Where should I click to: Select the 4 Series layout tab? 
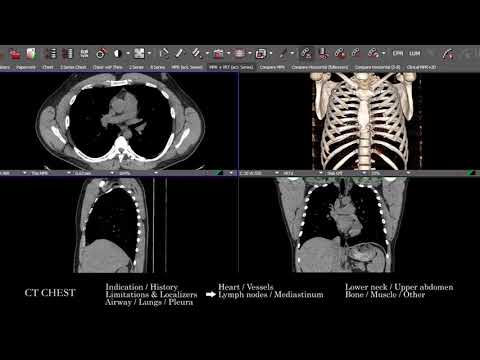(x=157, y=67)
